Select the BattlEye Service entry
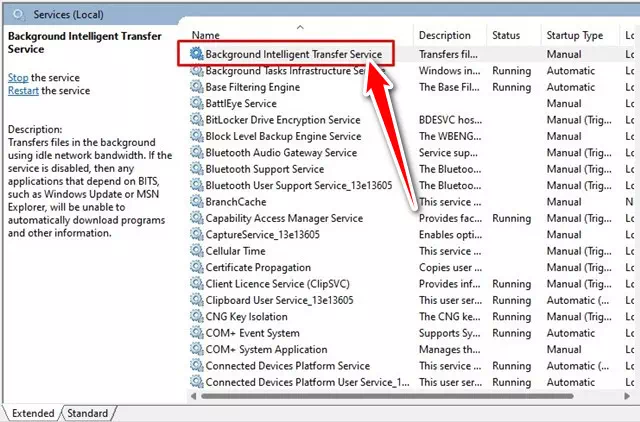This screenshot has width=640, height=422. pyautogui.click(x=241, y=103)
